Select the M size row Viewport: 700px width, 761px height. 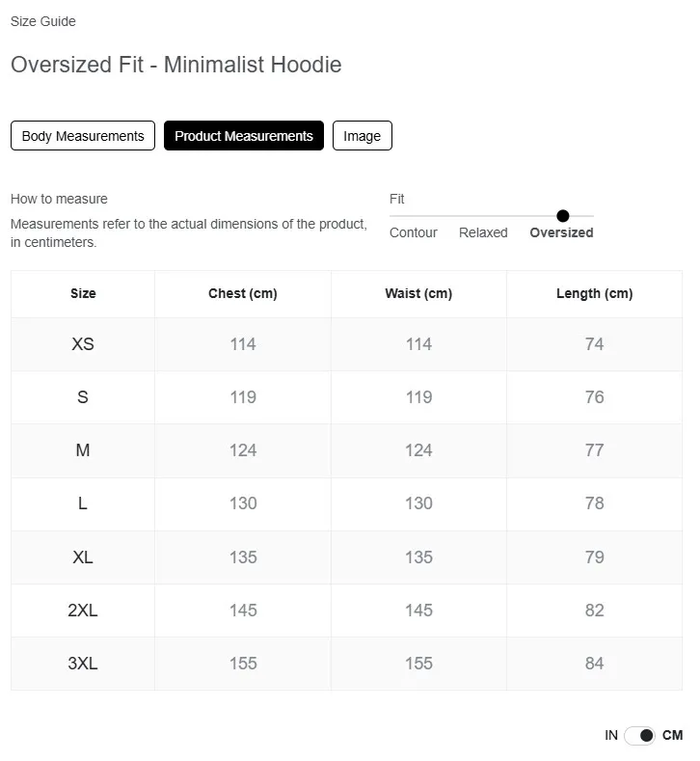click(346, 450)
